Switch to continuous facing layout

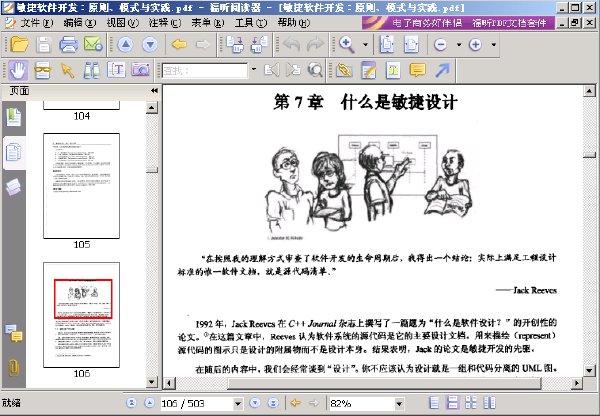coord(489,403)
